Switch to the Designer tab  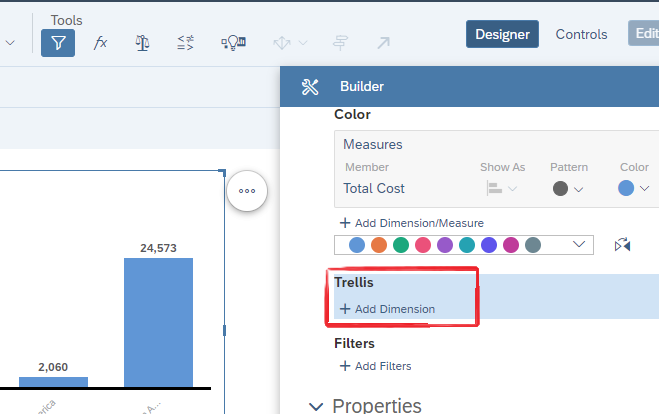point(502,34)
